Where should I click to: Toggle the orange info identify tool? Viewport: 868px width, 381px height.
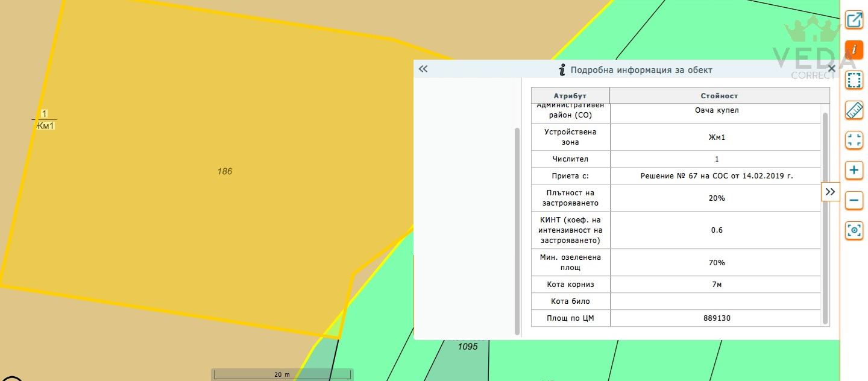pos(854,50)
